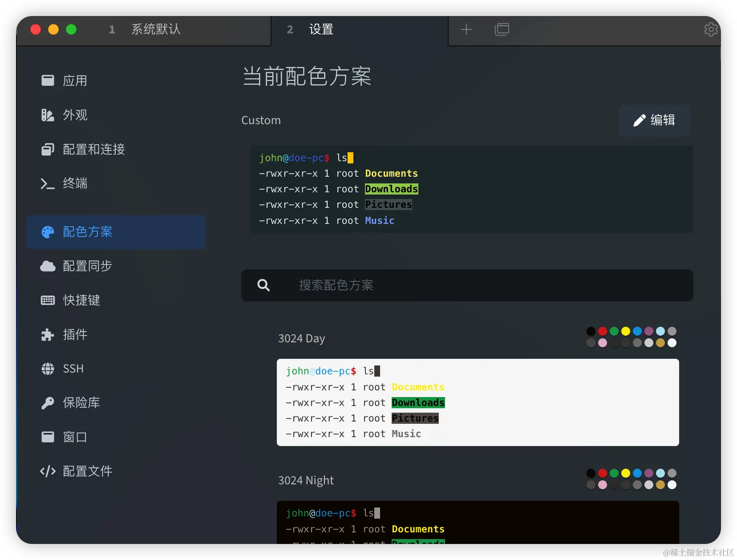Maximize window with the green button
The image size is (737, 560).
[x=71, y=29]
